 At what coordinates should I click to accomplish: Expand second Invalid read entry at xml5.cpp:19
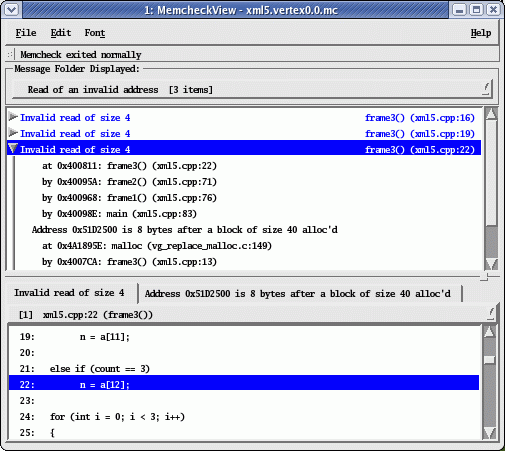tap(13, 133)
